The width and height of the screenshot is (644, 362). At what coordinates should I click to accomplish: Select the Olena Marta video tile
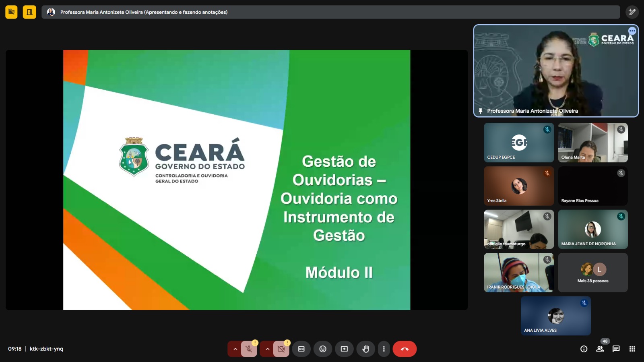pyautogui.click(x=592, y=143)
